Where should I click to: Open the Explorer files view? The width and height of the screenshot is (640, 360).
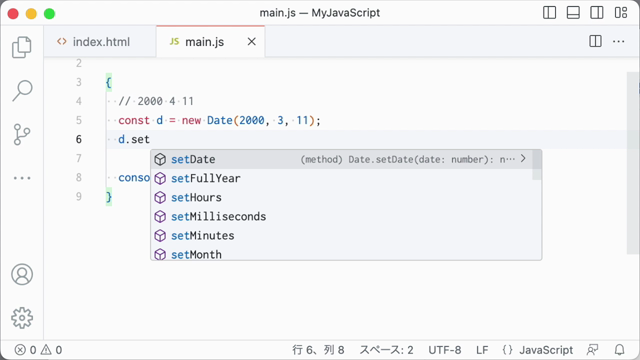tap(22, 47)
